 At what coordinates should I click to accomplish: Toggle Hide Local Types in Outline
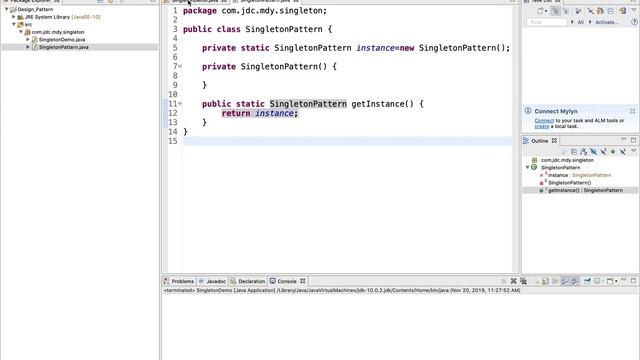tap(623, 151)
